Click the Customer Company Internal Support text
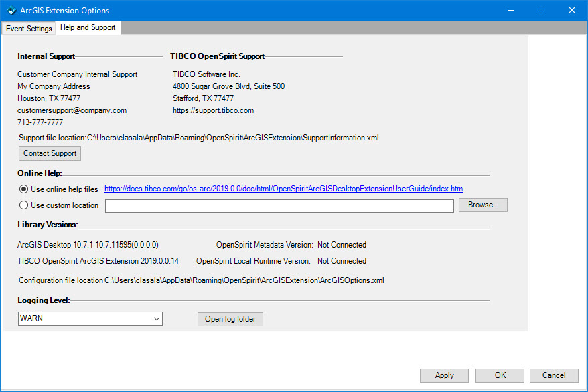 pos(77,74)
